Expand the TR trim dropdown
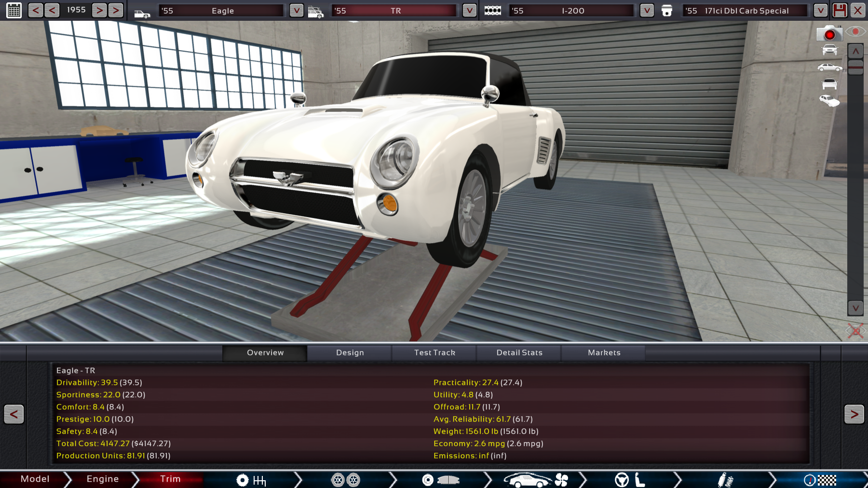 click(x=469, y=10)
